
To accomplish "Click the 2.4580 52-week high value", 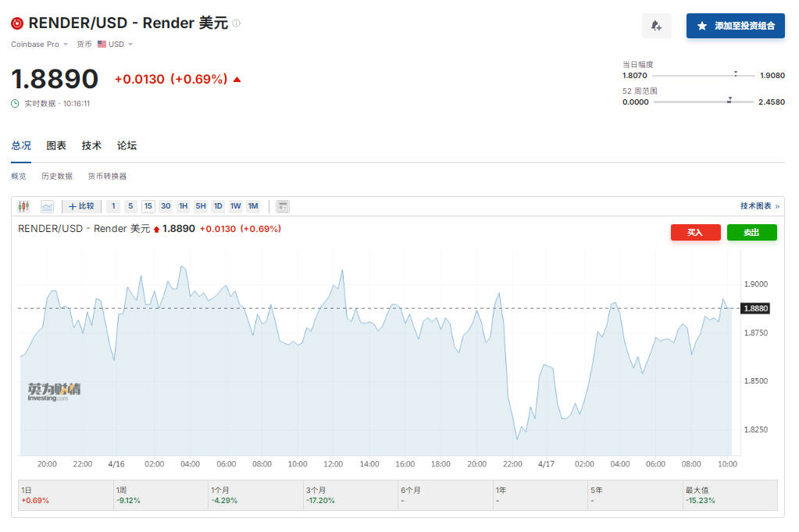I will pos(772,102).
